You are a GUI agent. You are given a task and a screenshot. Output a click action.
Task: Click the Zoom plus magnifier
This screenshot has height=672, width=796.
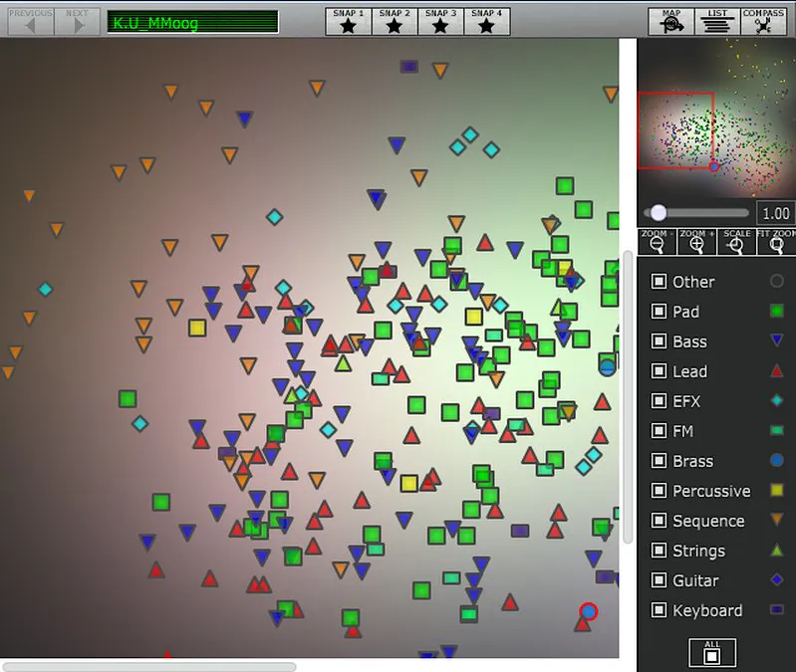[x=696, y=242]
